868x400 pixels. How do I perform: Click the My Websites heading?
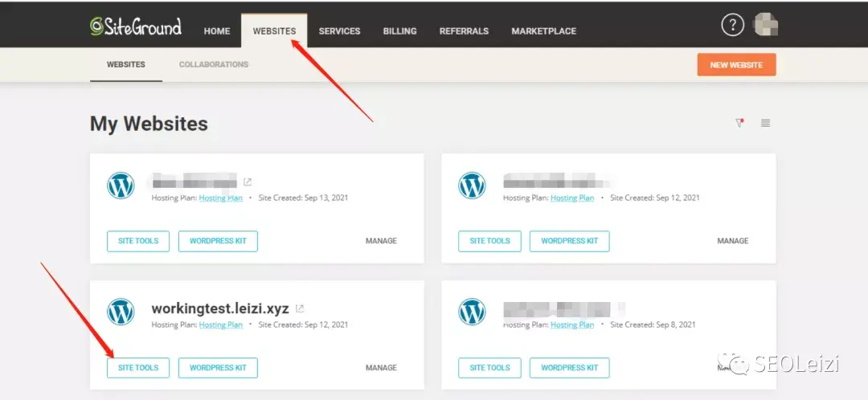[149, 124]
